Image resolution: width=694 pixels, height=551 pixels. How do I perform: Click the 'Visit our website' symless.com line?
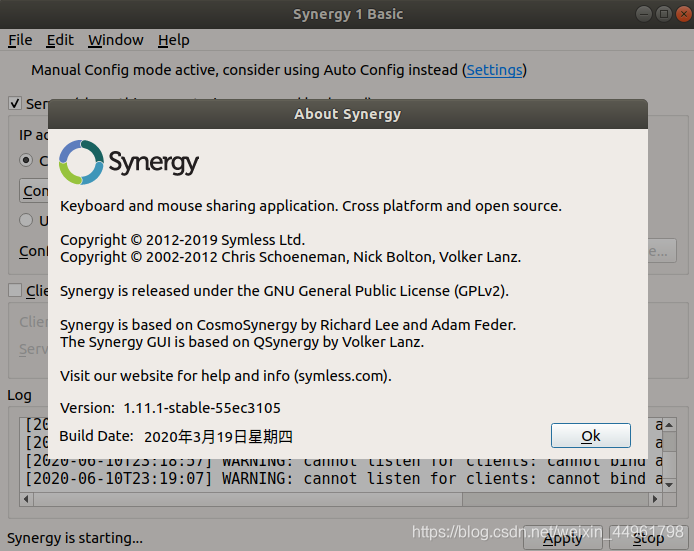coord(226,376)
